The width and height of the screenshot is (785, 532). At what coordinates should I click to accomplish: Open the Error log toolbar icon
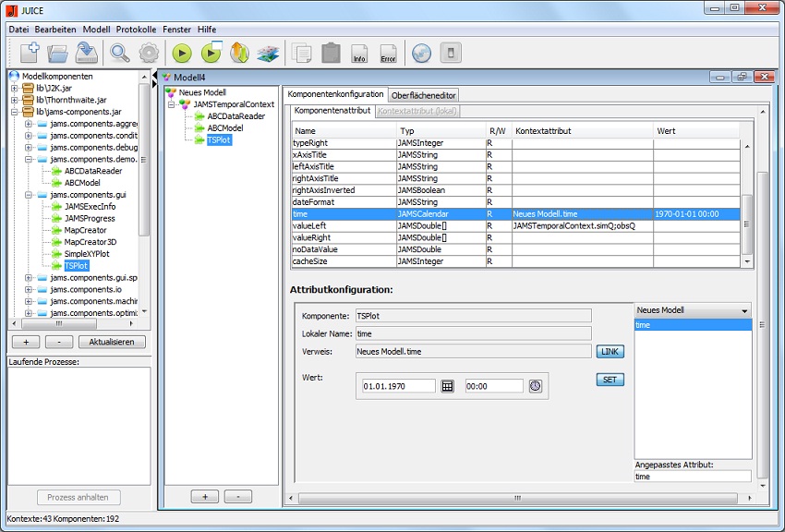[389, 53]
